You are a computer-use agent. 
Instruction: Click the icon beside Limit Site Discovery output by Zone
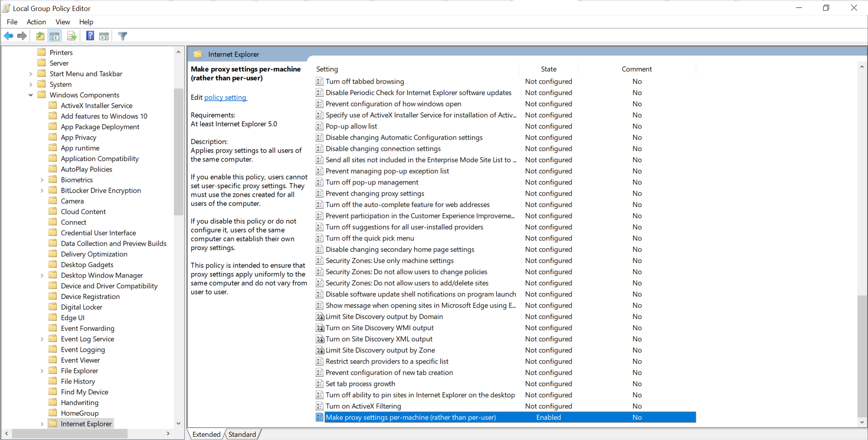pos(320,350)
